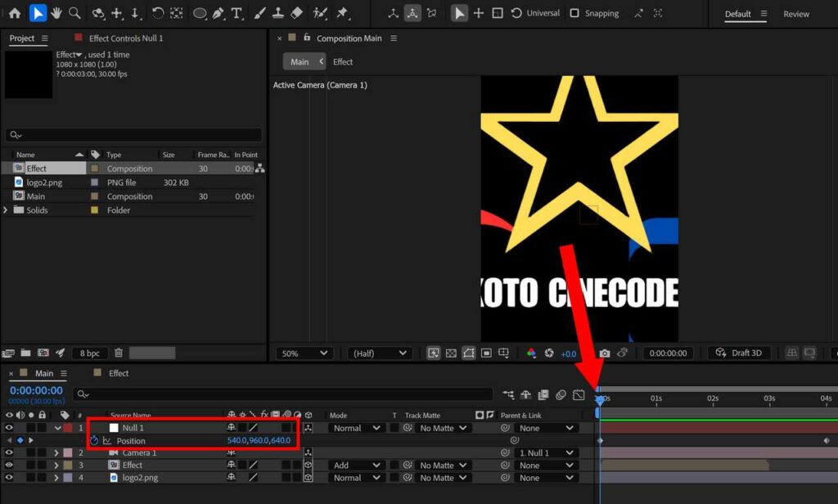Select the Orbit camera tool
The height and width of the screenshot is (504, 838).
pos(98,13)
